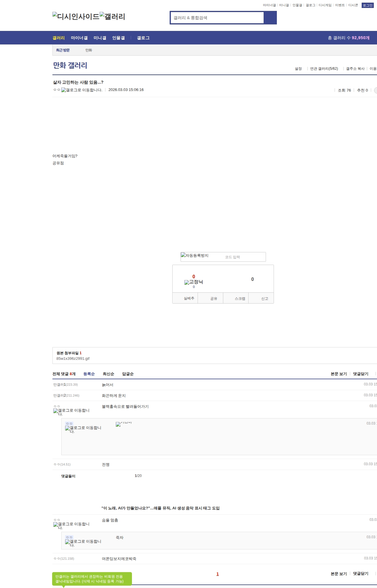Open attachment 85w1x396z2991.gif
This screenshot has width=377, height=588.
tap(73, 358)
